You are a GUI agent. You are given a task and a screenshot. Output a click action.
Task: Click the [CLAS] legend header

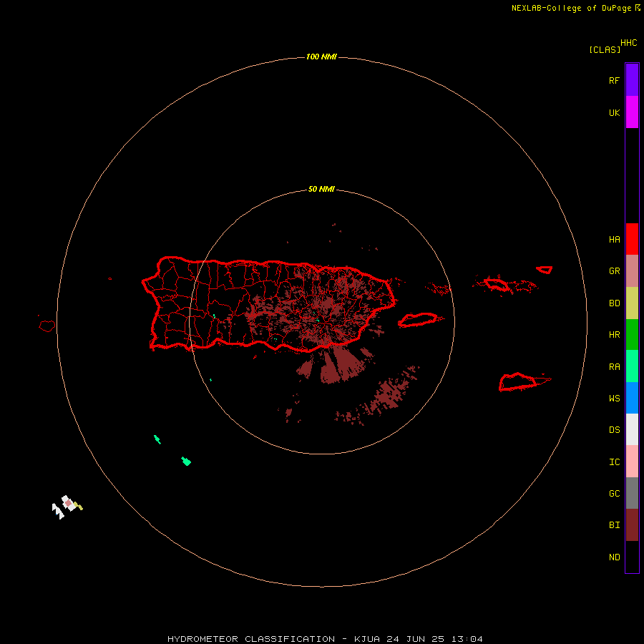point(605,49)
